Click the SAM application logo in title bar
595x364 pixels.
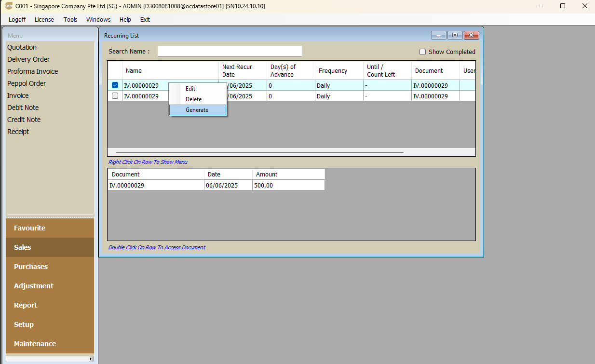(8, 6)
